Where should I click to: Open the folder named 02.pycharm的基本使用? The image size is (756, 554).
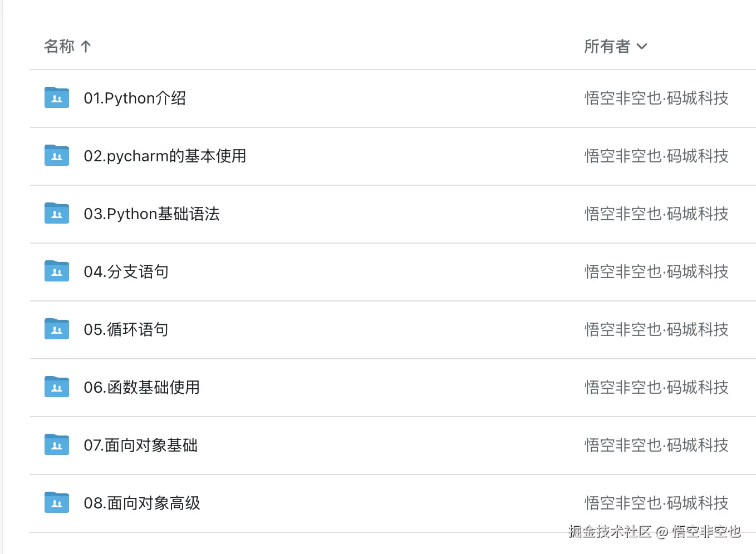pos(165,156)
